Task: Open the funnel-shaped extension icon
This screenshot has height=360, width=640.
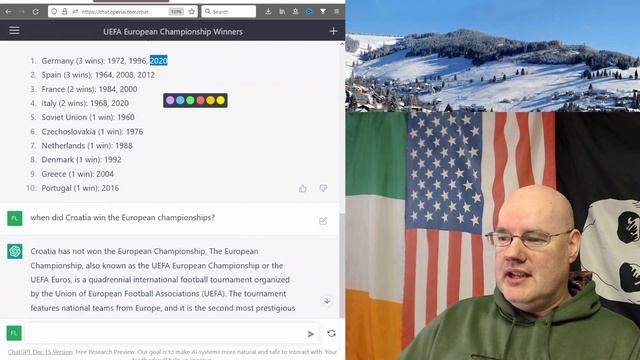Action: coord(323,11)
